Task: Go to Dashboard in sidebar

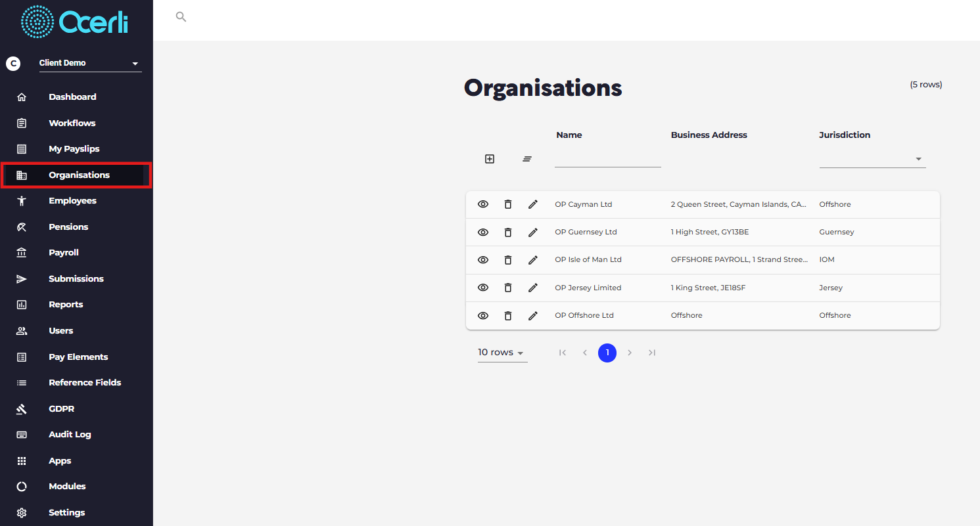Action: 72,97
